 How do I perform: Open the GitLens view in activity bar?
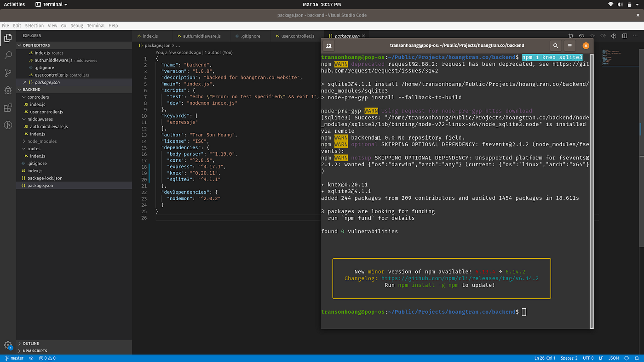point(8,125)
